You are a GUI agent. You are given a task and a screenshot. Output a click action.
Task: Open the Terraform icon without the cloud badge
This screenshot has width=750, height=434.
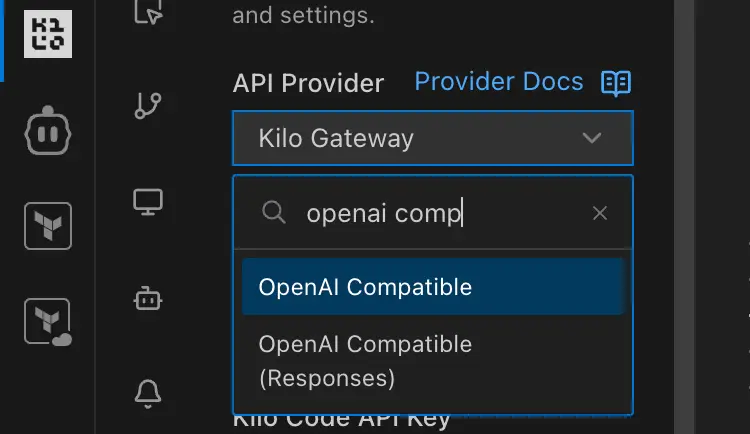coord(48,226)
